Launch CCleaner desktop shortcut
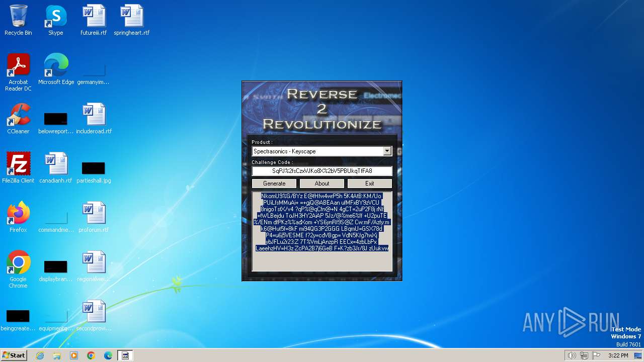 (x=18, y=119)
